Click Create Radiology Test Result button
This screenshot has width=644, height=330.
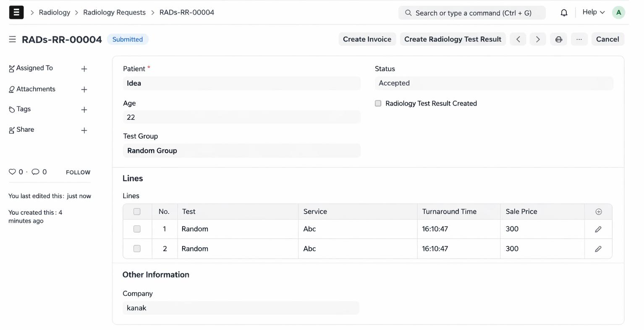(x=453, y=39)
